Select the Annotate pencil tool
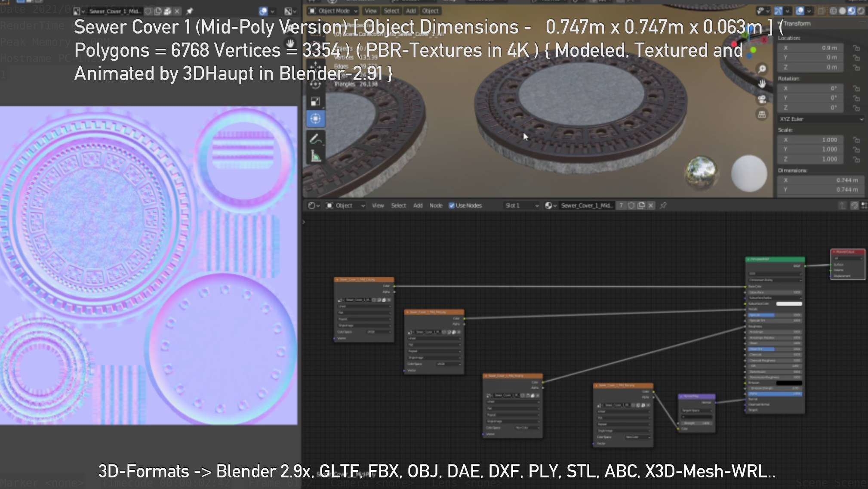This screenshot has height=489, width=868. (315, 139)
